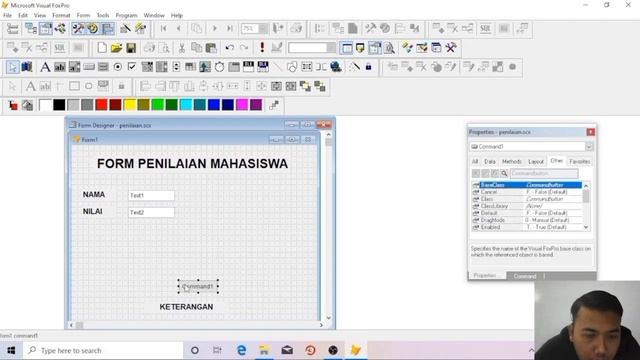Viewport: 640px width, 360px height.
Task: Open the File menu
Action: 7,16
